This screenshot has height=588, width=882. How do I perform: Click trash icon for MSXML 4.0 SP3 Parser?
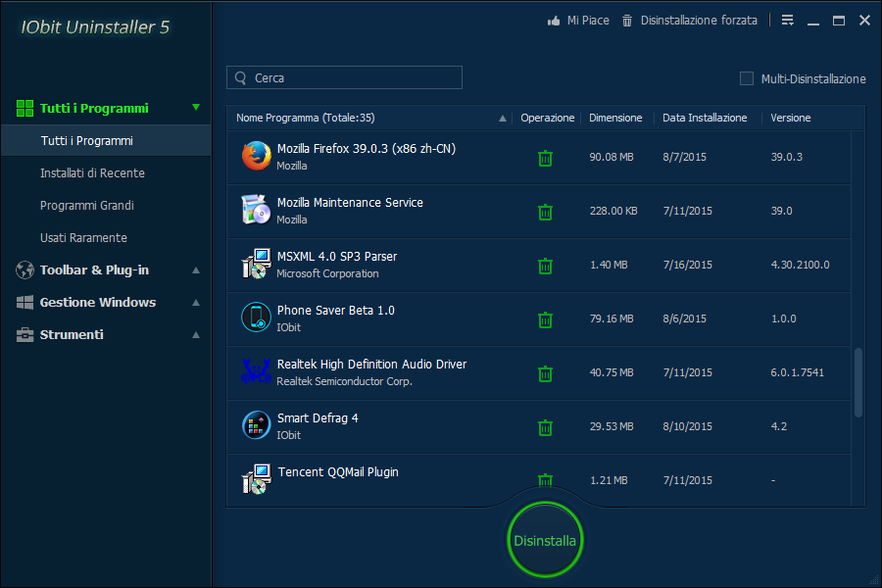click(x=546, y=266)
